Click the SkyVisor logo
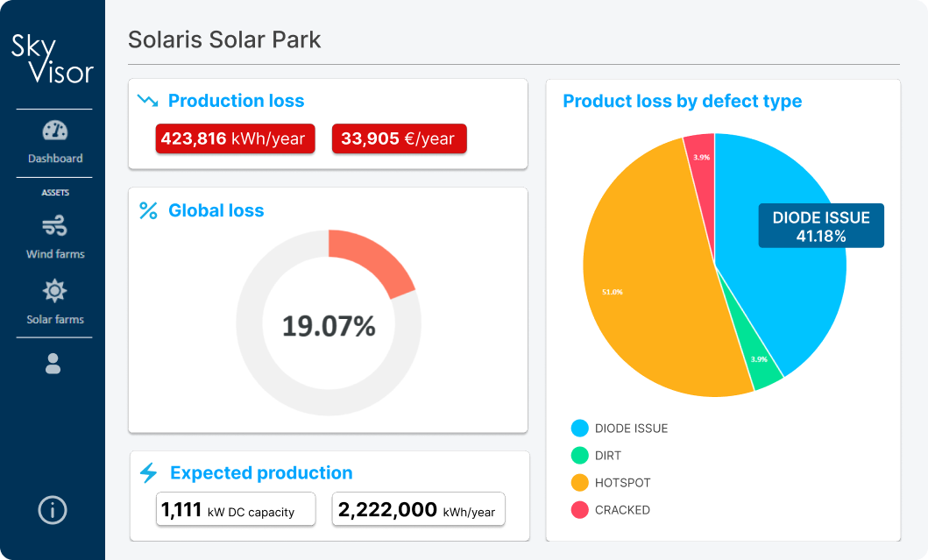This screenshot has height=560, width=928. 53,59
